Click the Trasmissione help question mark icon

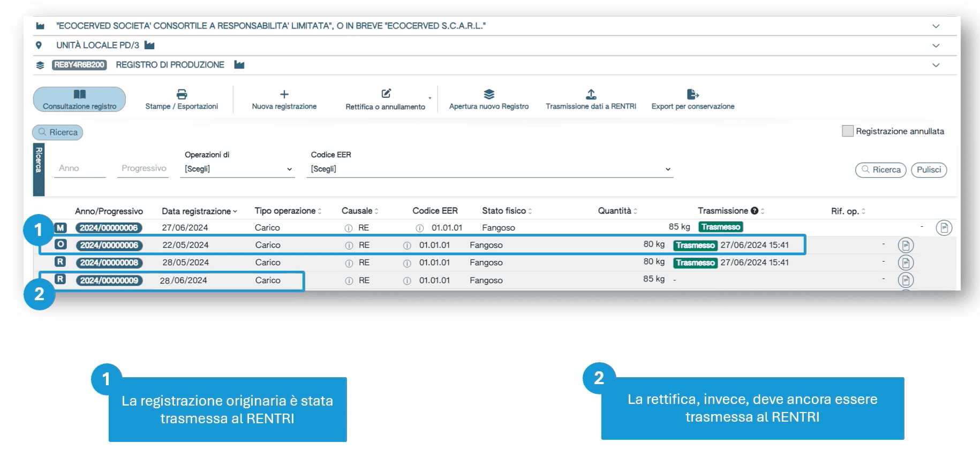(x=755, y=211)
